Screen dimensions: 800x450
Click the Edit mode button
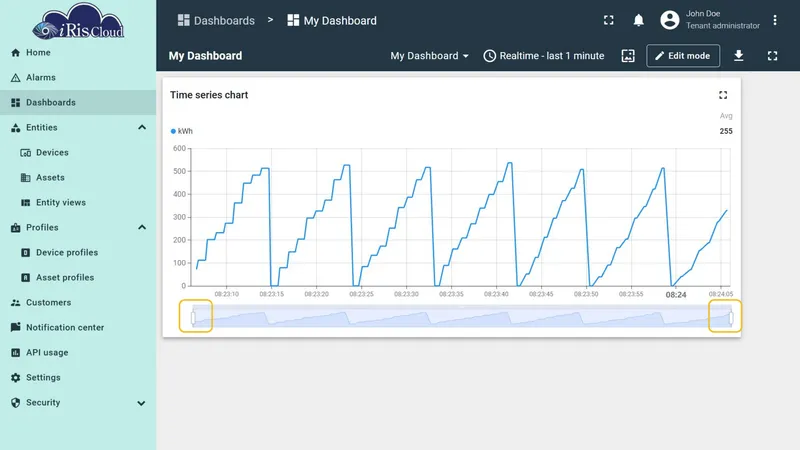click(683, 56)
